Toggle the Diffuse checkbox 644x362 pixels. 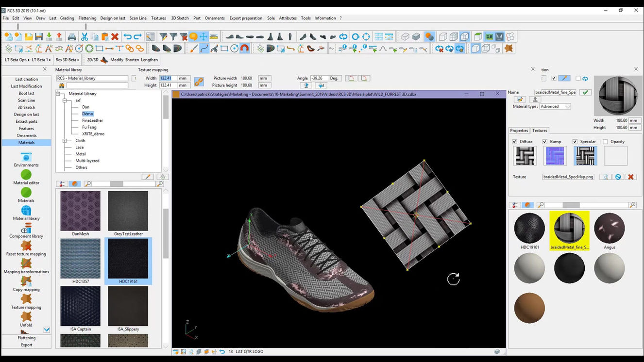click(x=515, y=142)
